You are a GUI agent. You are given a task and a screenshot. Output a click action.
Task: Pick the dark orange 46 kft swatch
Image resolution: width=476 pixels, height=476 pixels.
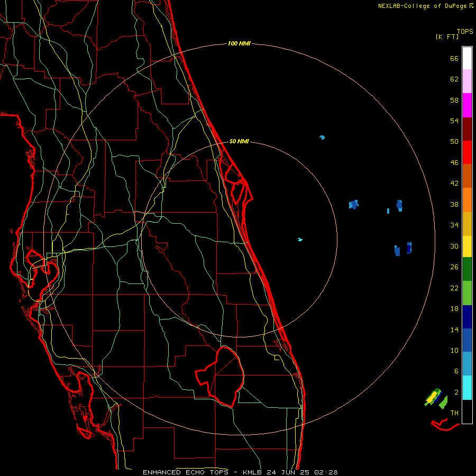(467, 176)
